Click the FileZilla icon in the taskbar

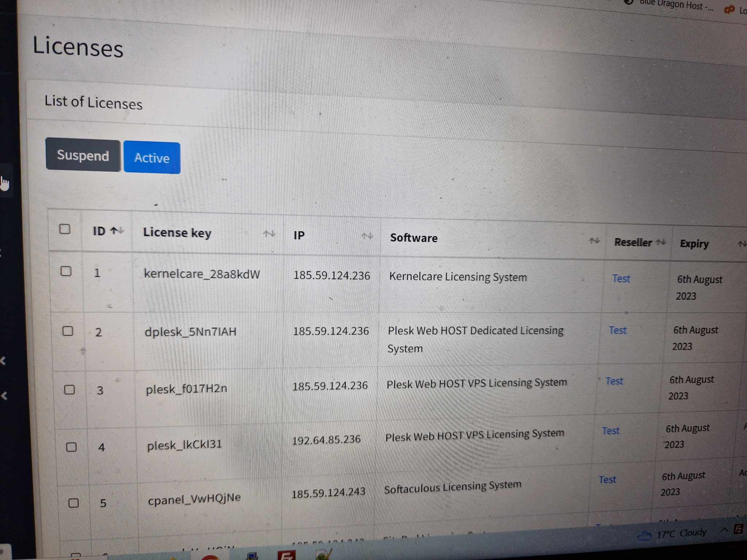pos(286,556)
